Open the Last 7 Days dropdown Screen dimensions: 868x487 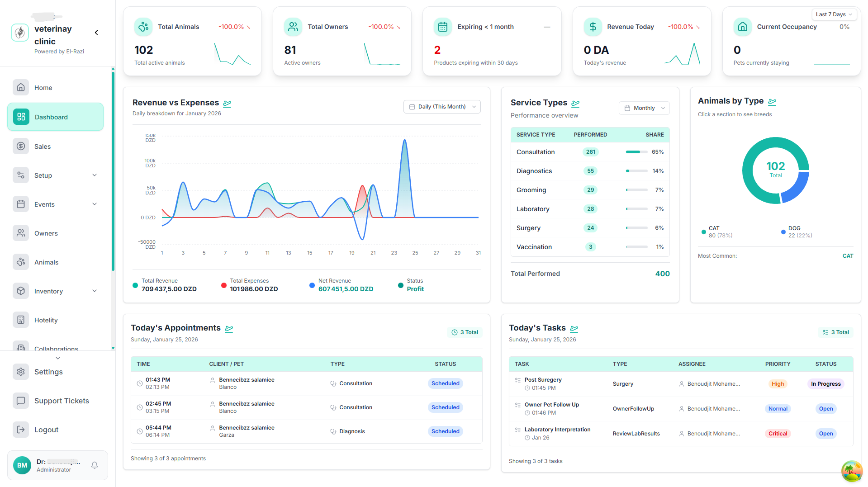point(834,14)
